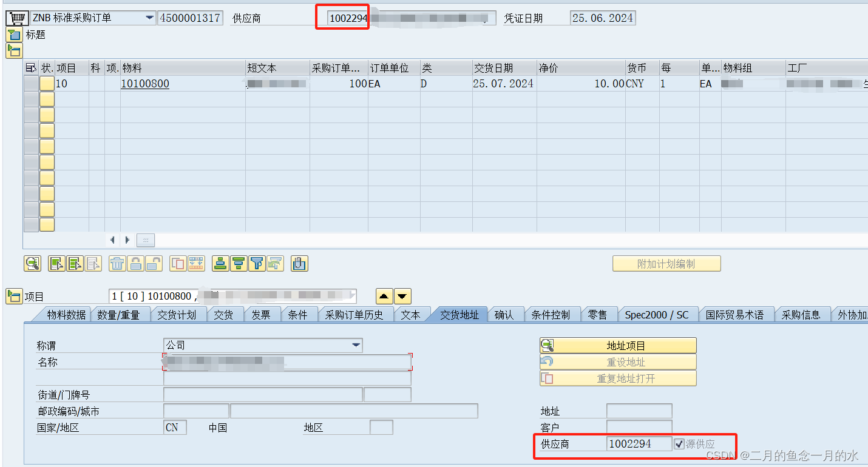Image resolution: width=868 pixels, height=467 pixels.
Task: Click the funnel set filter icon
Action: pos(257,263)
